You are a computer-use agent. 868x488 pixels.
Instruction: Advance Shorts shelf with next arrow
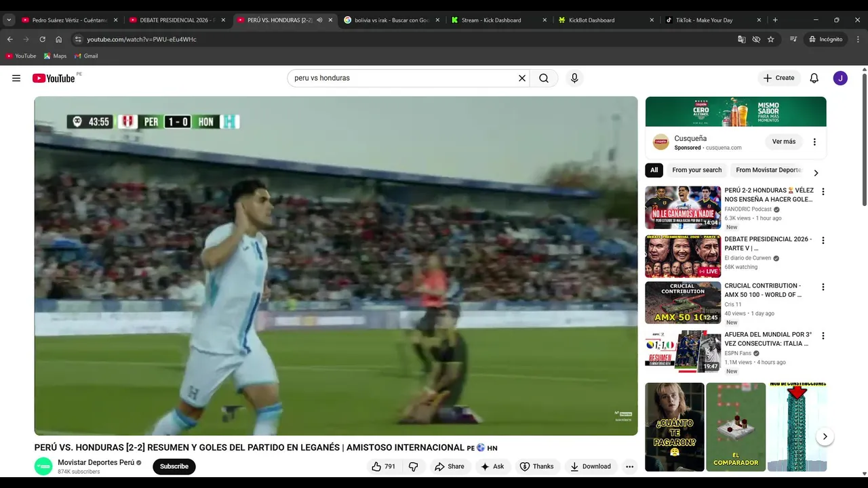coord(825,436)
